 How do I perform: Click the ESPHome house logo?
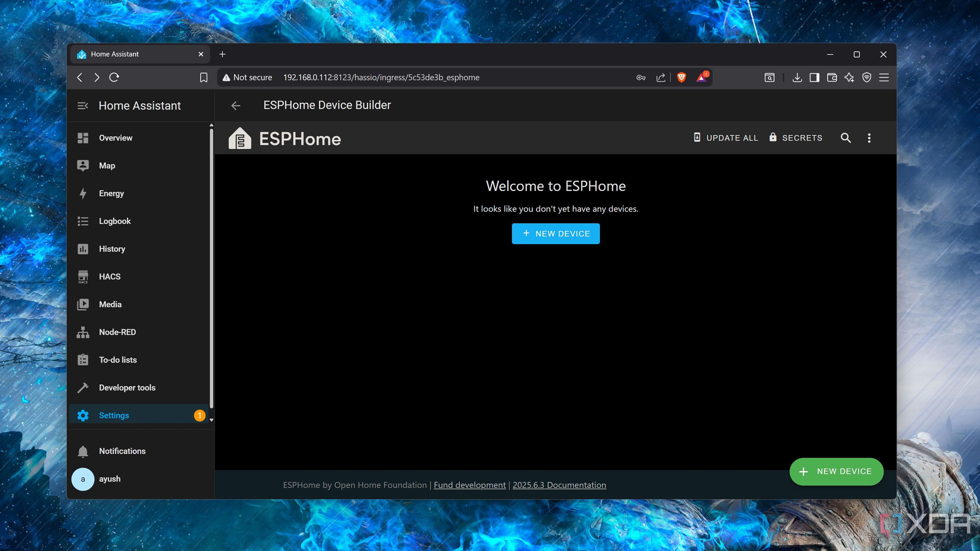(240, 139)
